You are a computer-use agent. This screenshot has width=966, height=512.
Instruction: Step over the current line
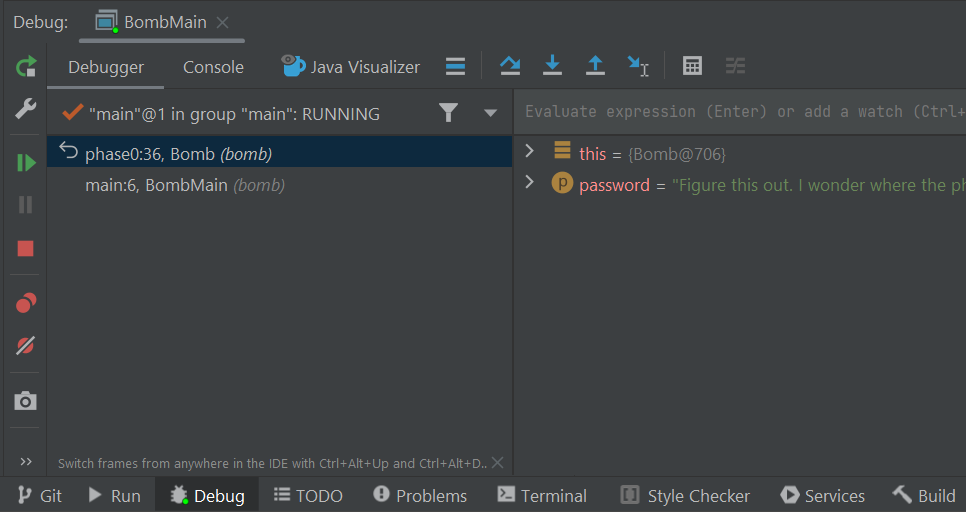(510, 66)
